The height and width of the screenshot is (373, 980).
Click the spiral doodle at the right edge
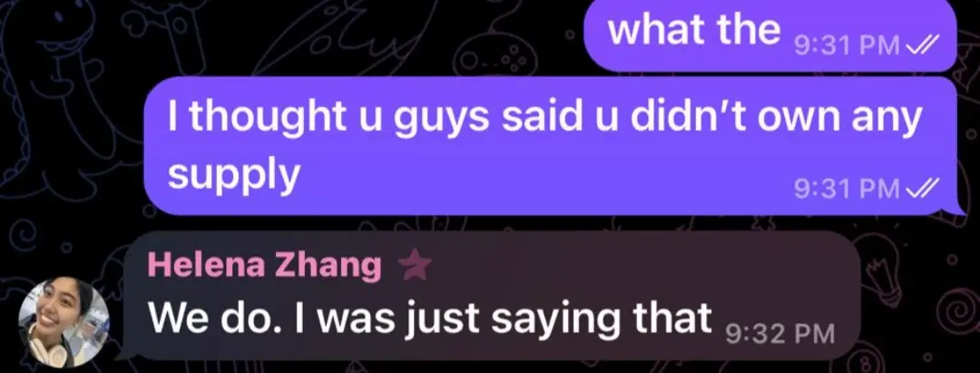pyautogui.click(x=957, y=309)
